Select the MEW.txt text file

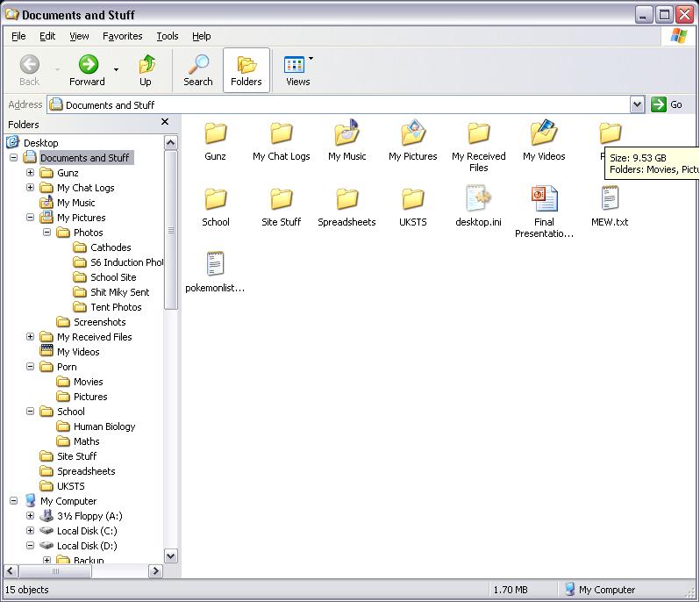[x=610, y=200]
